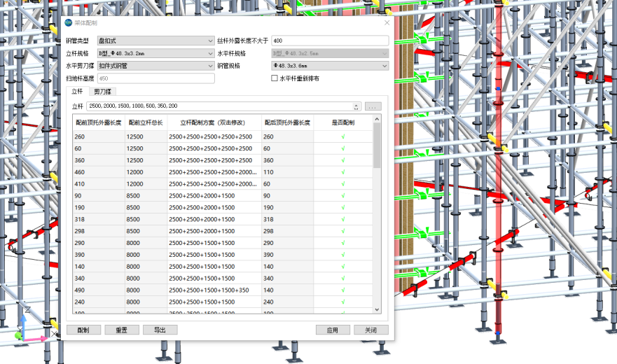Viewport: 617px width, 364px height.
Task: Click the ellipsis browse button beside 立杆 field
Action: pos(373,106)
